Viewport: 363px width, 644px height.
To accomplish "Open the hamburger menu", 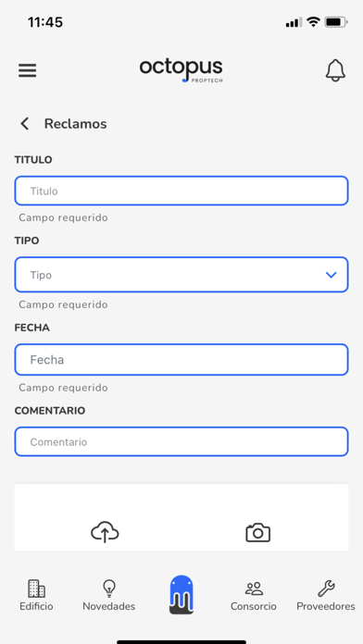I will [28, 70].
